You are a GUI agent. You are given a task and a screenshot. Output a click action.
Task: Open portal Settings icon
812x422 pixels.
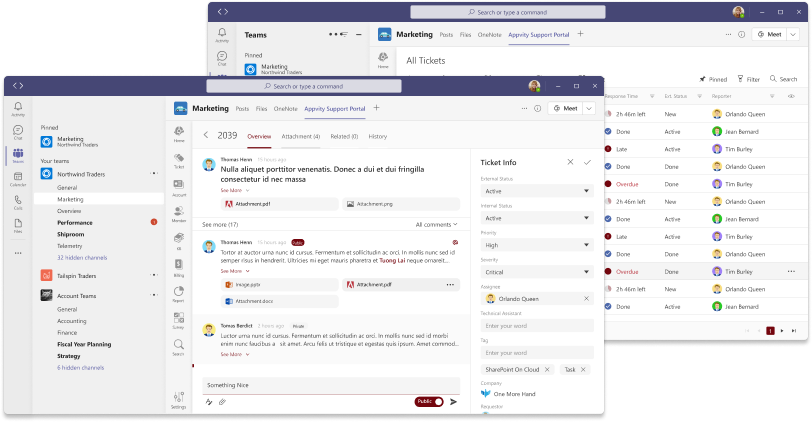point(179,400)
